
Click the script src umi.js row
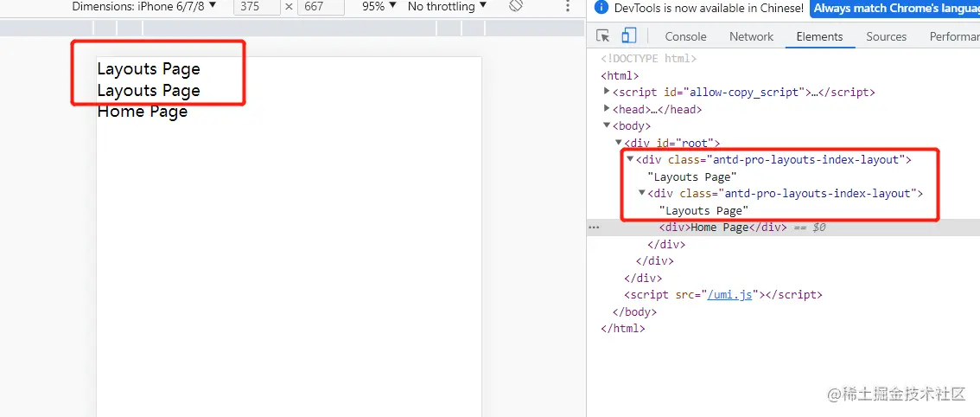722,294
